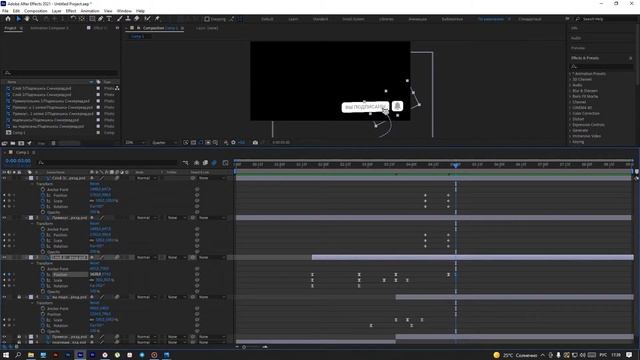This screenshot has height=360, width=640.
Task: Select Comp 1 timeline tab
Action: pos(22,152)
